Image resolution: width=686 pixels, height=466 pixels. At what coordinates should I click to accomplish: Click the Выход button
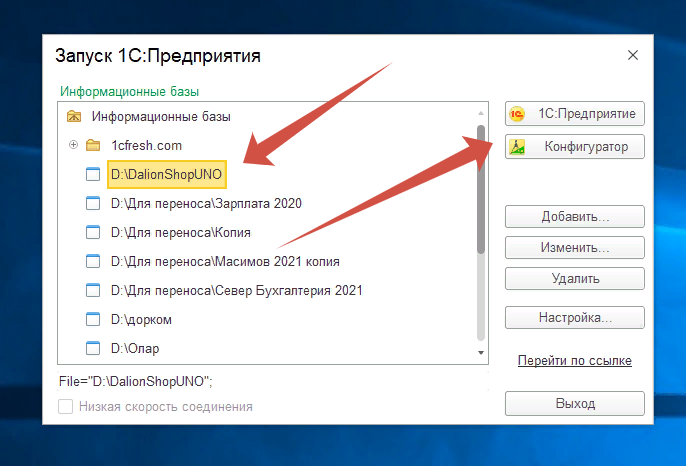pos(574,403)
